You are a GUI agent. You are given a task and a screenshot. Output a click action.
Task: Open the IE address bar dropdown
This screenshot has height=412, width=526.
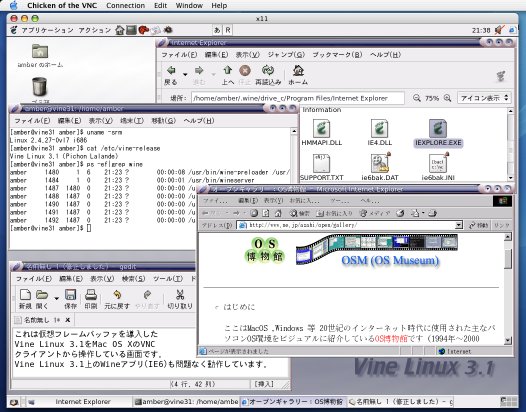tap(459, 225)
